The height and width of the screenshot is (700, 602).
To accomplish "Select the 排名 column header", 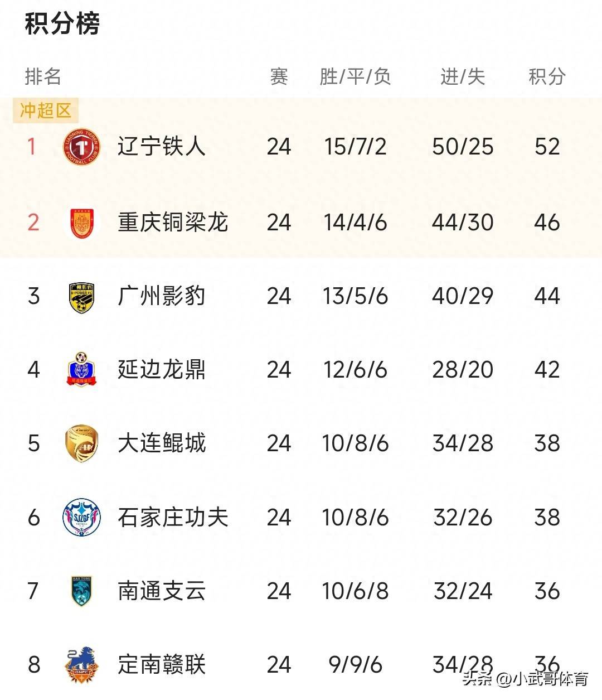I will click(x=43, y=76).
